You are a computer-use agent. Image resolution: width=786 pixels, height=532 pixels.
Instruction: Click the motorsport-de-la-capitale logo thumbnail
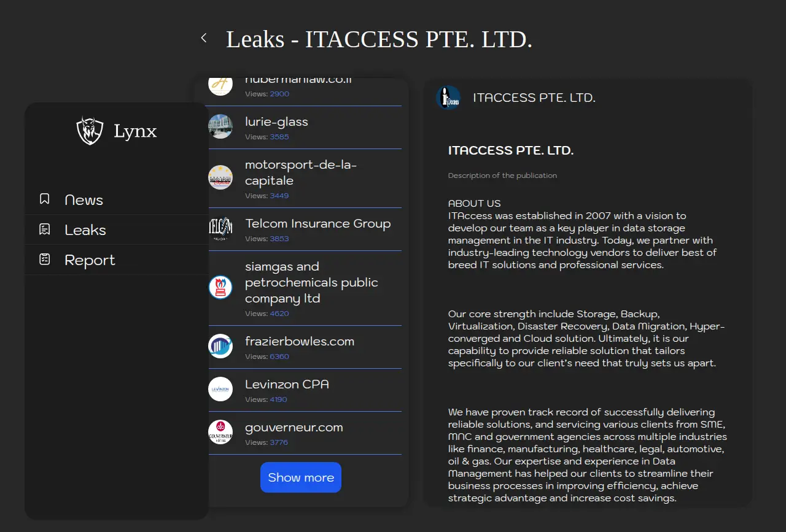tap(220, 177)
